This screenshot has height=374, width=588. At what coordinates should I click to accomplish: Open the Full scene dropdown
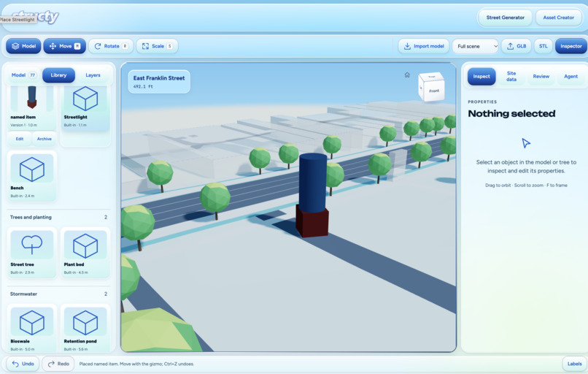(x=476, y=46)
